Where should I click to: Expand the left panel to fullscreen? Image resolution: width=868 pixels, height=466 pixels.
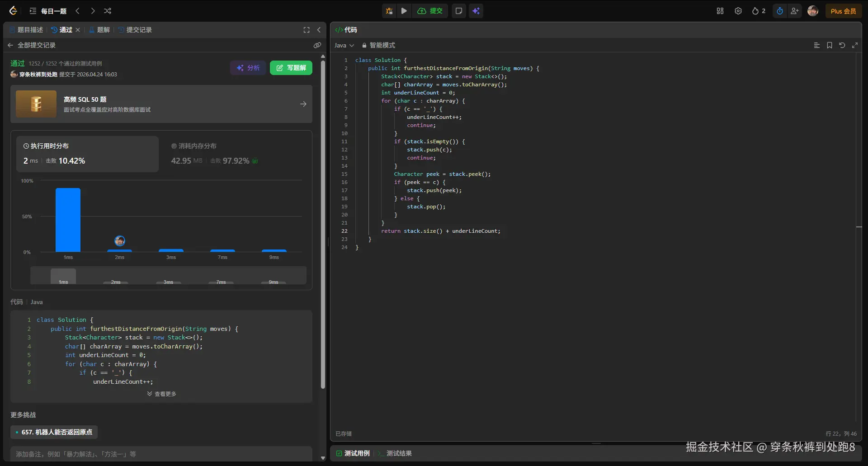tap(307, 30)
